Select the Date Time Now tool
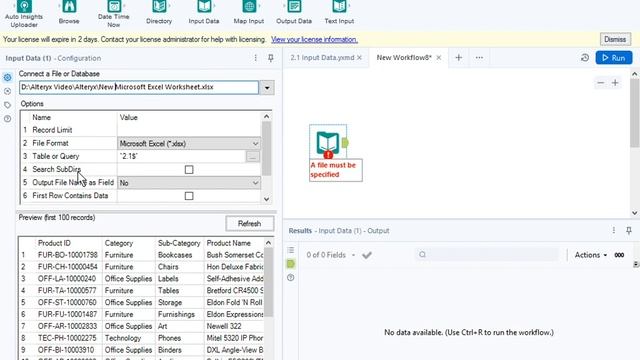 [x=114, y=14]
